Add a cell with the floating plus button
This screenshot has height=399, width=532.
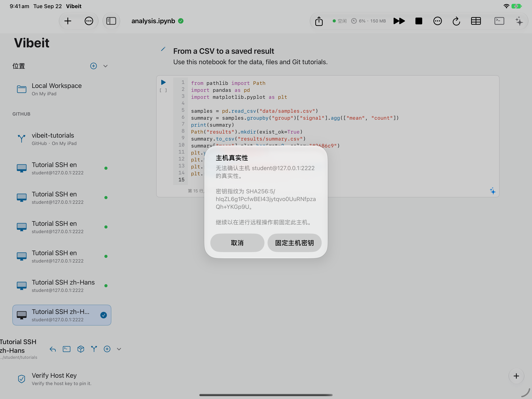[516, 376]
